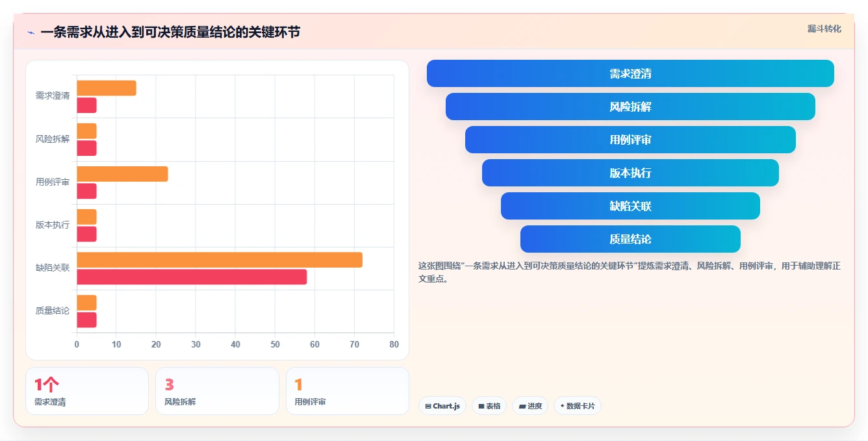The width and height of the screenshot is (868, 441).
Task: Open the 1个 需求澄清 data card
Action: (87, 391)
